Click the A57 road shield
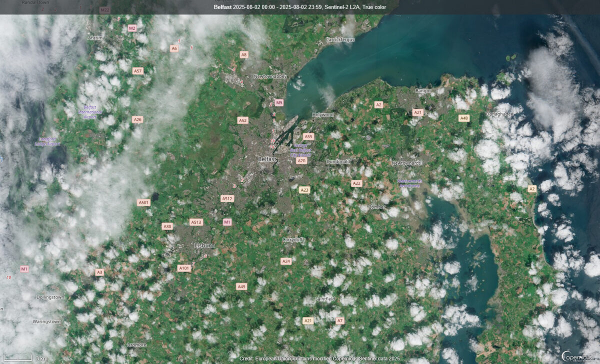The height and width of the screenshot is (364, 600). (138, 71)
